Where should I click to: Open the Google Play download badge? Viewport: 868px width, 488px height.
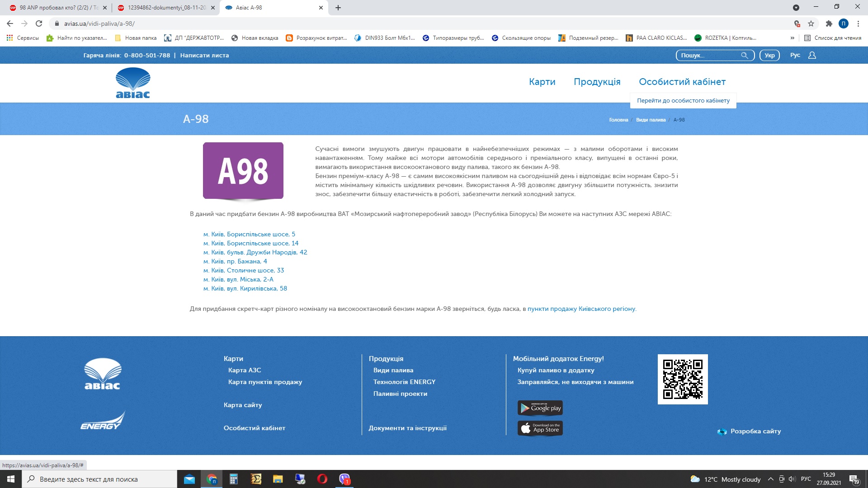coord(540,408)
